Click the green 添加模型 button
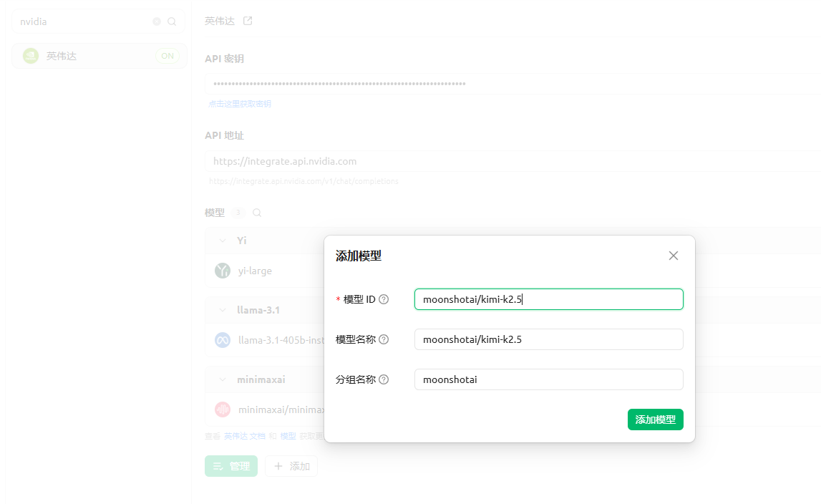The image size is (821, 504). pos(655,420)
